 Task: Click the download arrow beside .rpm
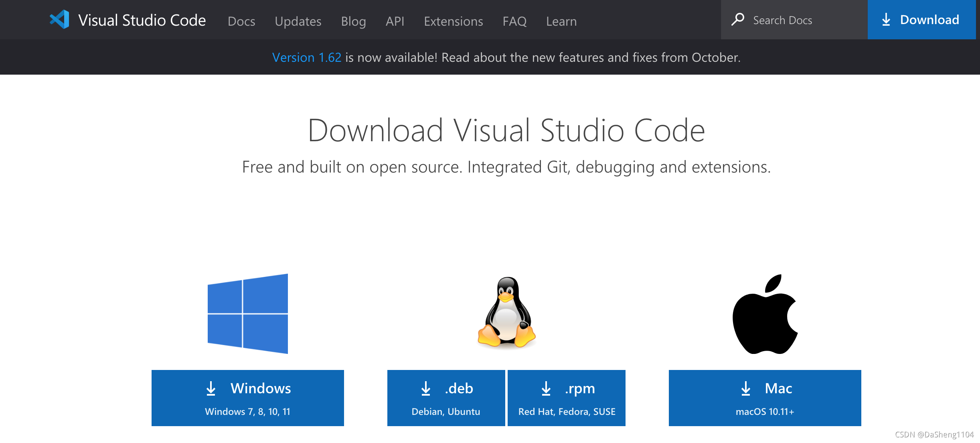pos(546,388)
